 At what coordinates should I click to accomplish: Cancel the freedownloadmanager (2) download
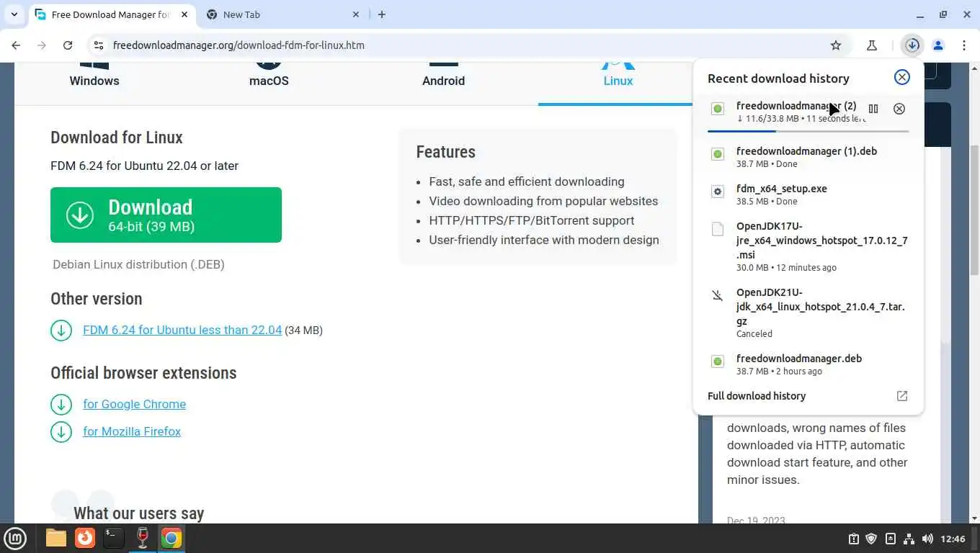point(899,109)
